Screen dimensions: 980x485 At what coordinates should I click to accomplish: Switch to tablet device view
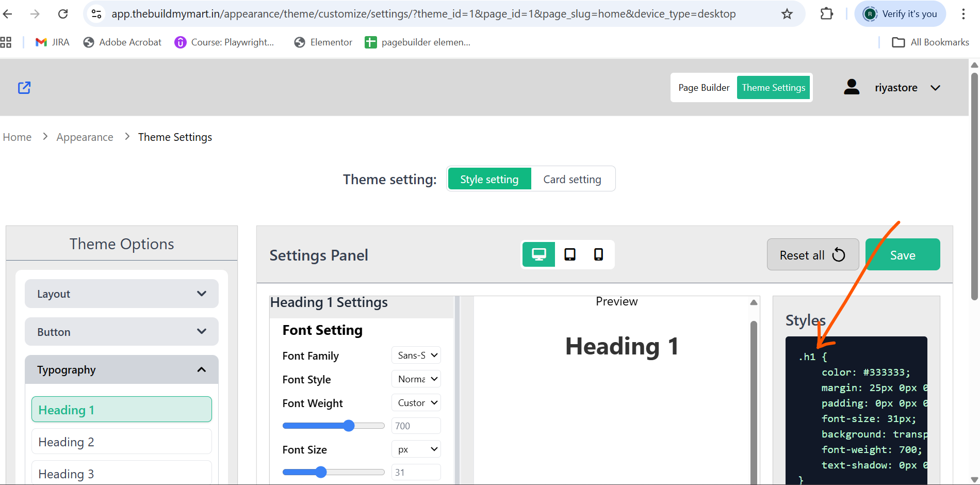point(570,254)
